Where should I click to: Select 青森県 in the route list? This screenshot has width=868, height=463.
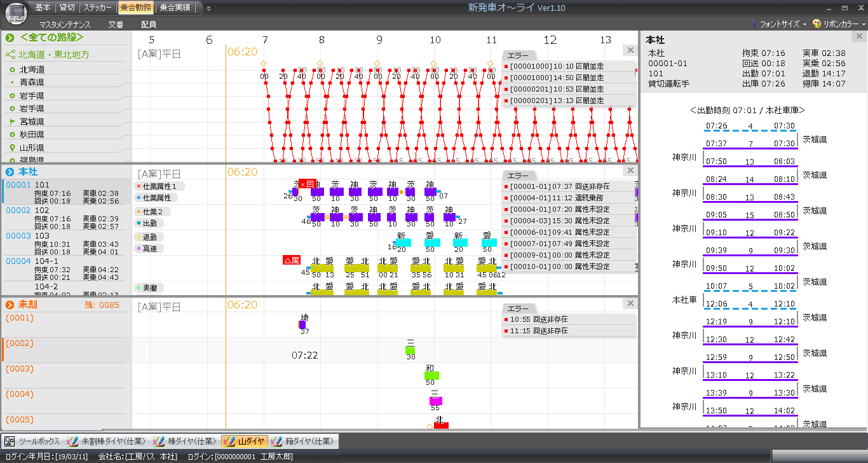(32, 82)
